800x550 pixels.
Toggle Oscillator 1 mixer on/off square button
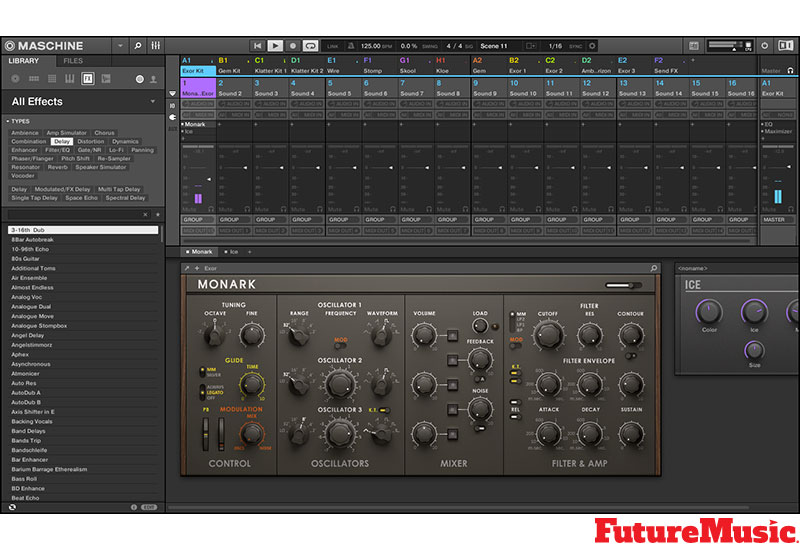tap(453, 335)
